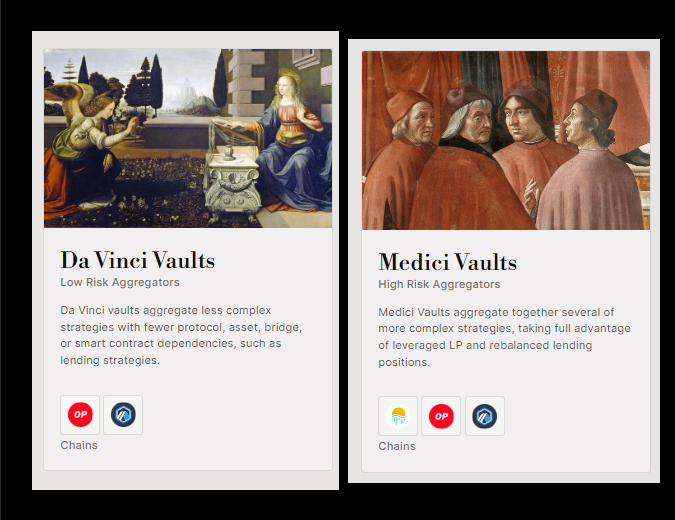Click the Annunciation painting thumbnail
Viewport: 675px width, 520px height.
[x=188, y=138]
